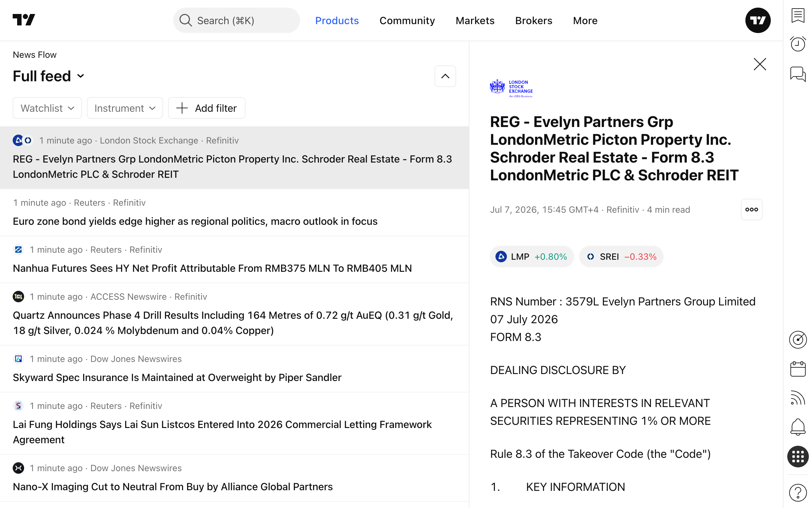This screenshot has height=508, width=812.
Task: Click 'Rule 8.3 of the Takeover Code' line
Action: click(x=600, y=454)
